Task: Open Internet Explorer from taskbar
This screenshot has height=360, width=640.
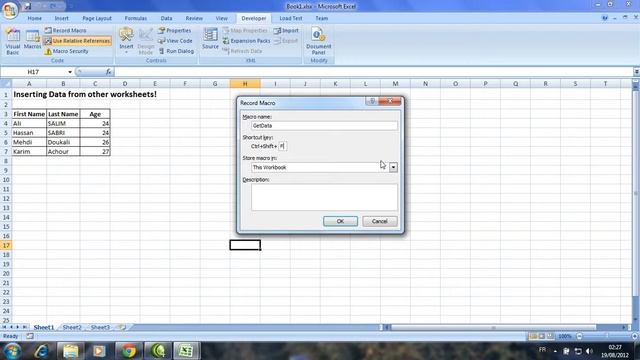Action: tap(41, 351)
